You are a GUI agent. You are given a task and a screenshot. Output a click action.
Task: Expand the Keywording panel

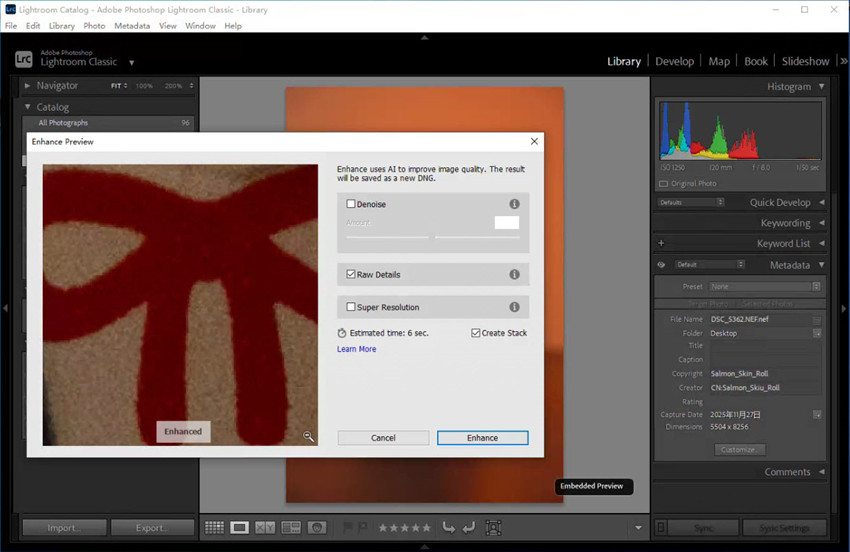(822, 223)
